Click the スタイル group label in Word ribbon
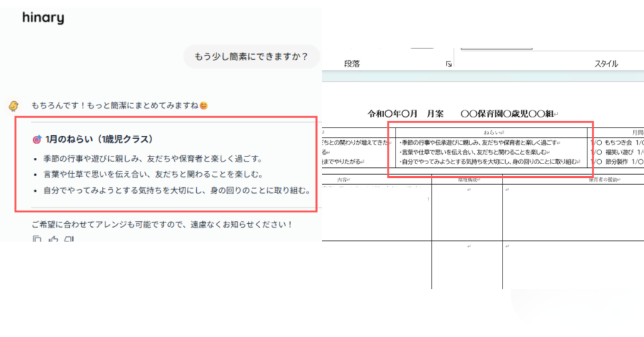The image size is (644, 337). coord(606,64)
